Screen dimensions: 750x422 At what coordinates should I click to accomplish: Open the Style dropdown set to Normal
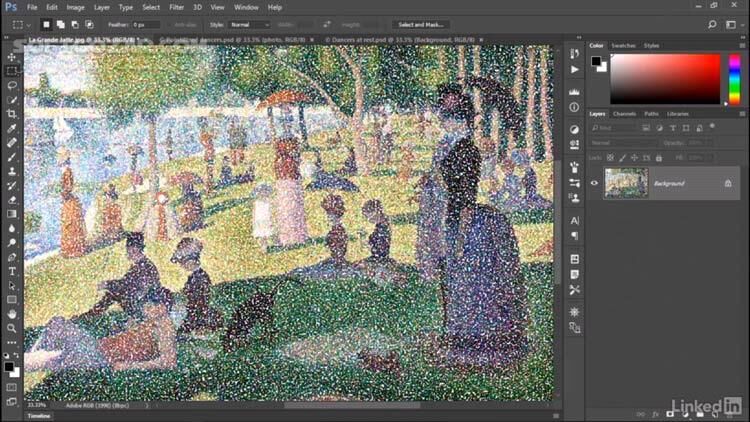tap(250, 24)
